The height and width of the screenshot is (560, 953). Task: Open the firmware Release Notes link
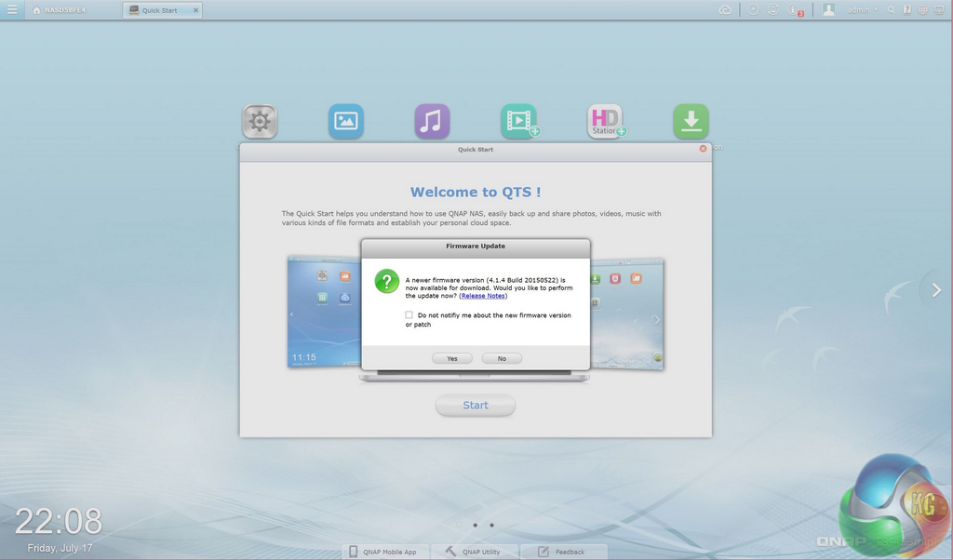[483, 296]
